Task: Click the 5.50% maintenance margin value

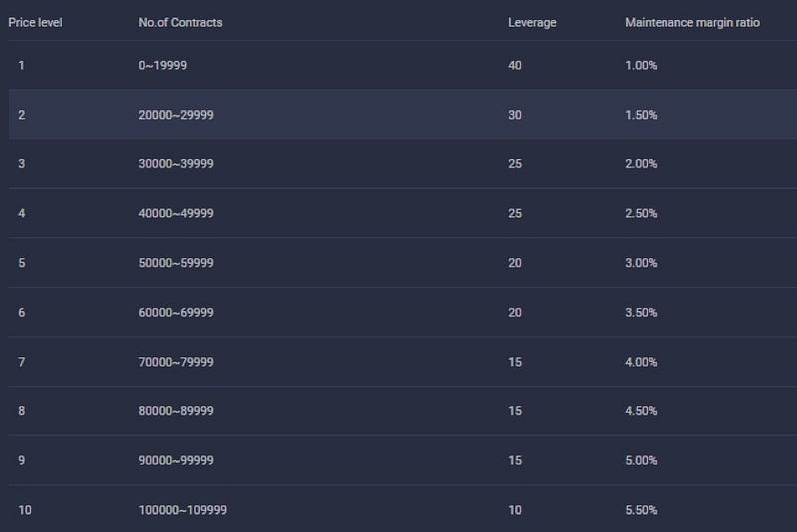Action: [x=641, y=510]
